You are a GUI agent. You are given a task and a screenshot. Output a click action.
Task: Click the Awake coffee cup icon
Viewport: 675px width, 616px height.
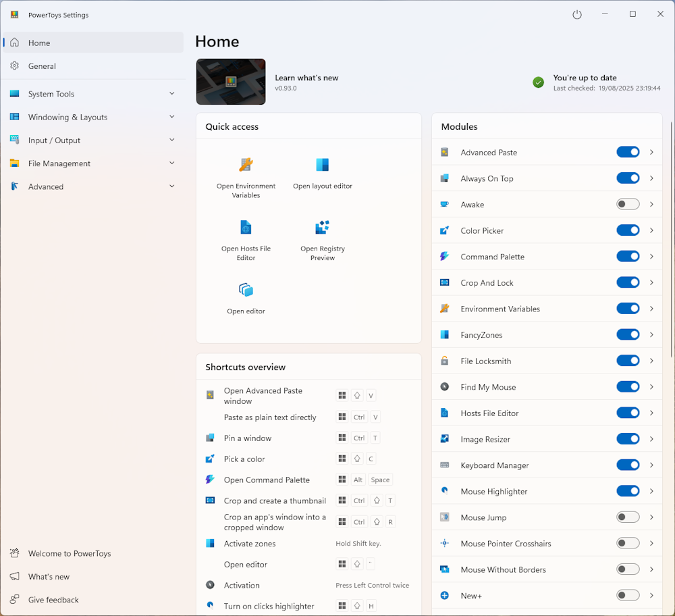445,204
